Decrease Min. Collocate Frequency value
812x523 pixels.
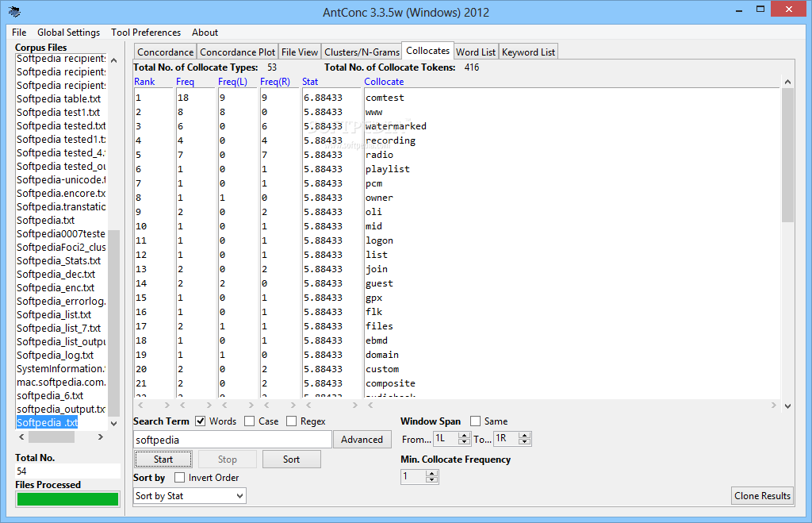432,480
